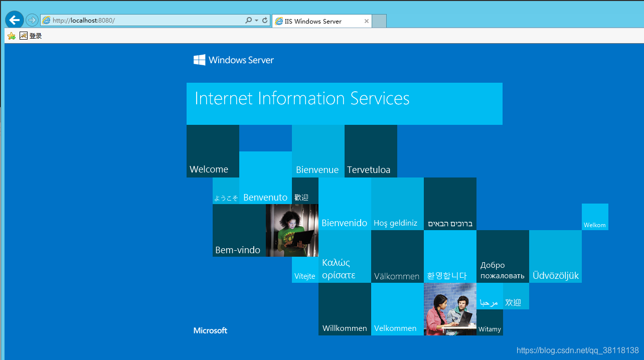Open a new tab with the blank tab button
644x360 pixels.
[379, 21]
